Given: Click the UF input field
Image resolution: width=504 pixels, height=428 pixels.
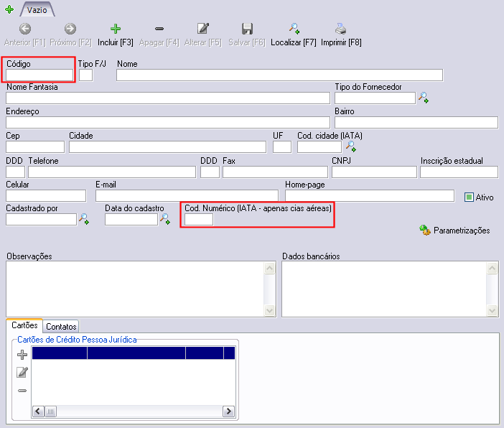Looking at the screenshot, I should pos(282,147).
